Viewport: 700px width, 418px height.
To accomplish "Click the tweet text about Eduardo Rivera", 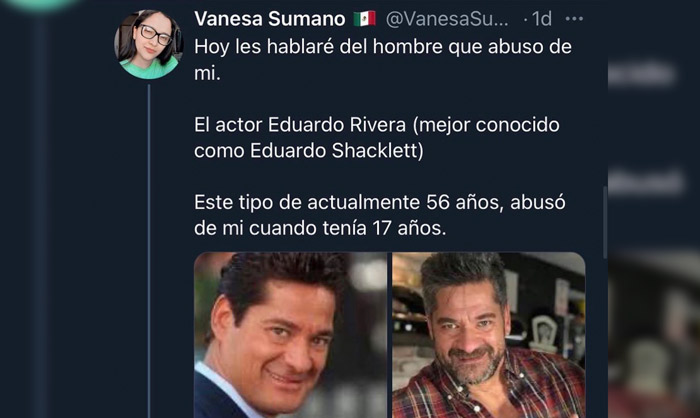I will (x=376, y=138).
